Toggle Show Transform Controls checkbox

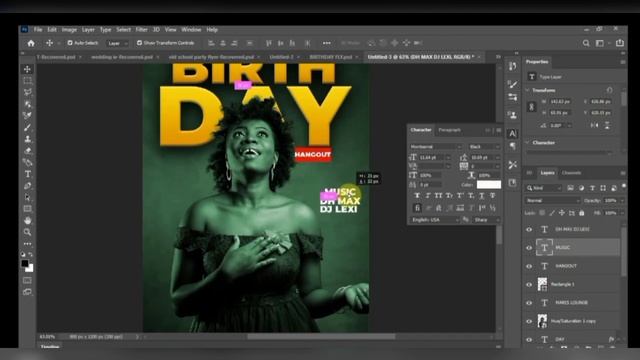[139, 43]
